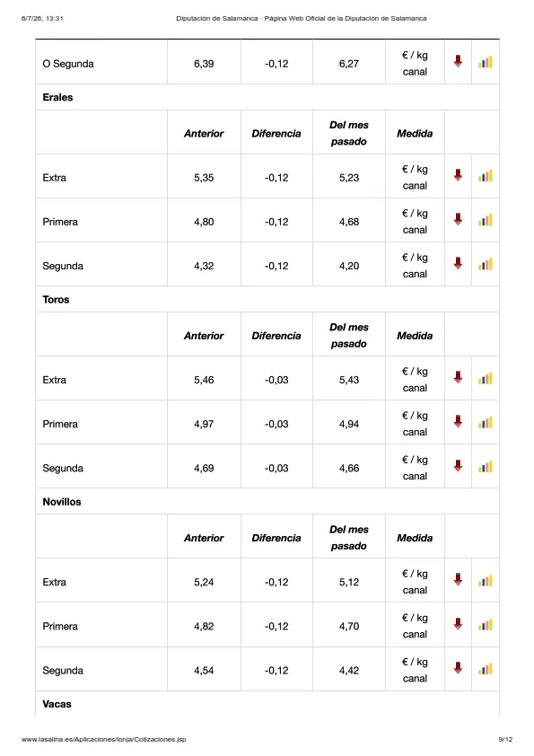Open bar chart icon for Erales Primera
The width and height of the screenshot is (534, 756).
click(486, 220)
